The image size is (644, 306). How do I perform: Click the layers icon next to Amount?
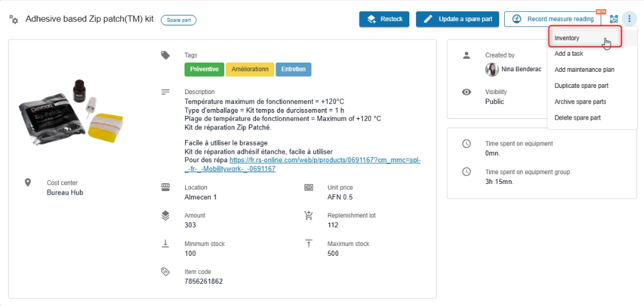(165, 216)
